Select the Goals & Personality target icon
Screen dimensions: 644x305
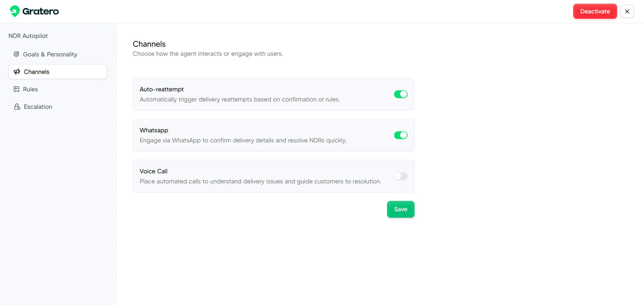click(16, 54)
